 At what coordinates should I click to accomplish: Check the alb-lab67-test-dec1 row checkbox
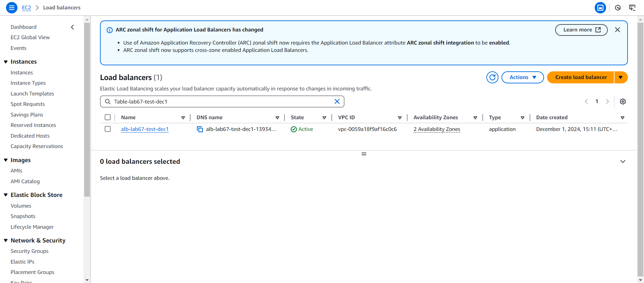click(108, 129)
